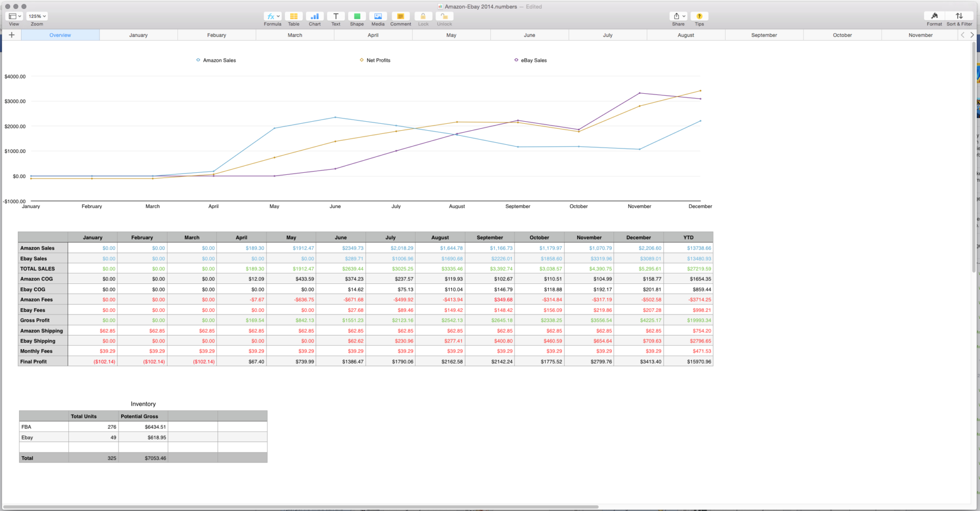The image size is (980, 511).
Task: Click the Amazon Sales legend label
Action: [219, 60]
